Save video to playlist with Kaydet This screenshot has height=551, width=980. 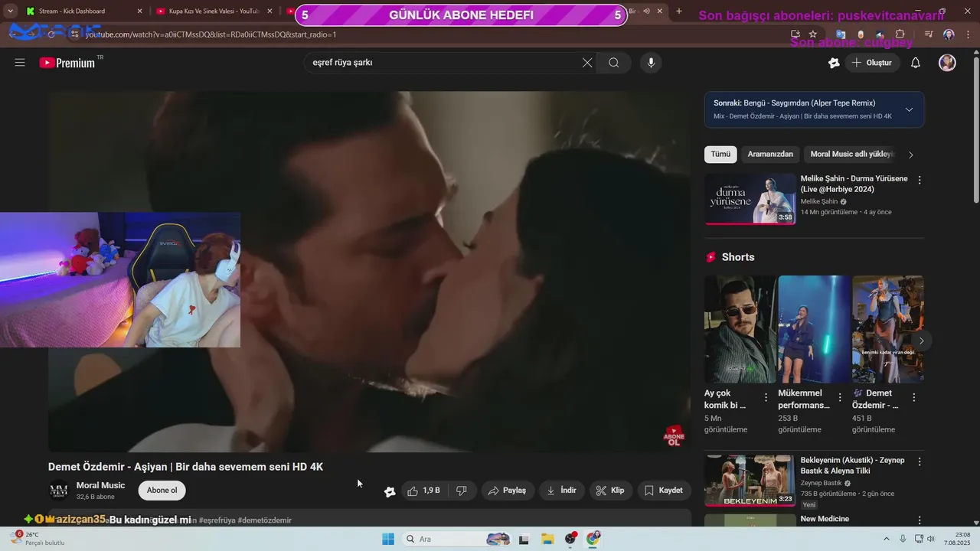(664, 491)
